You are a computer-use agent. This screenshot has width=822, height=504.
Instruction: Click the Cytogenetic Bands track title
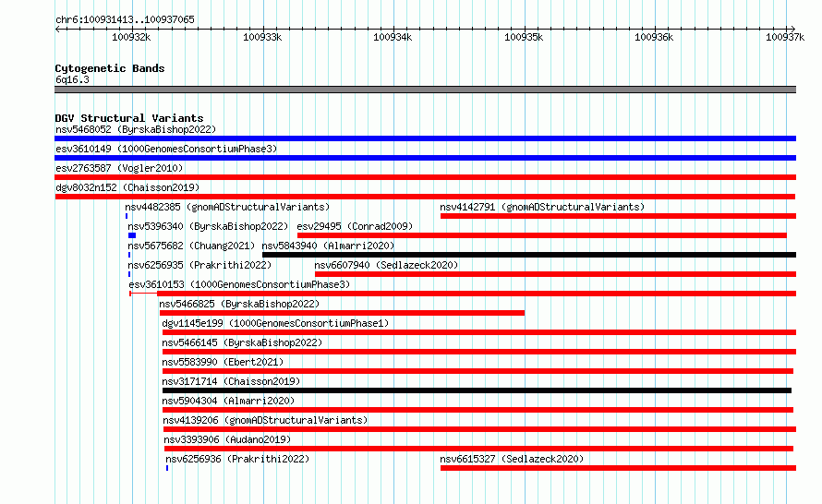coord(110,68)
